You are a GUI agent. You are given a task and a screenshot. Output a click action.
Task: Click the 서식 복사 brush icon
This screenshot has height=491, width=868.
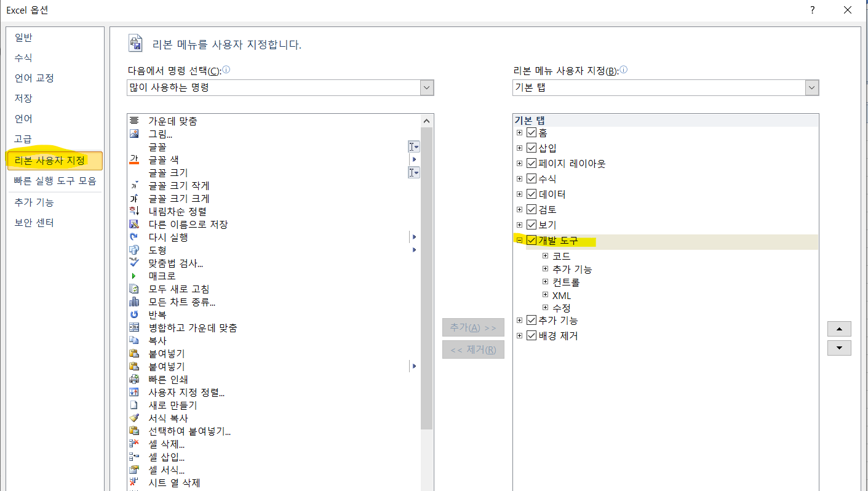point(134,418)
